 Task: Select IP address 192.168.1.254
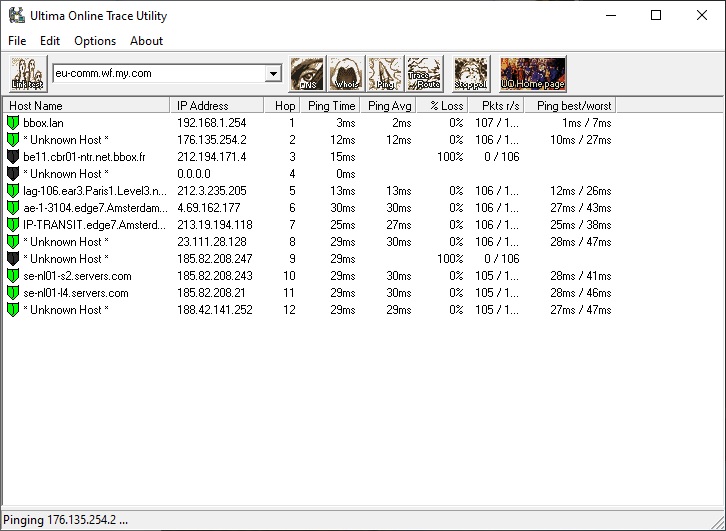coord(212,123)
